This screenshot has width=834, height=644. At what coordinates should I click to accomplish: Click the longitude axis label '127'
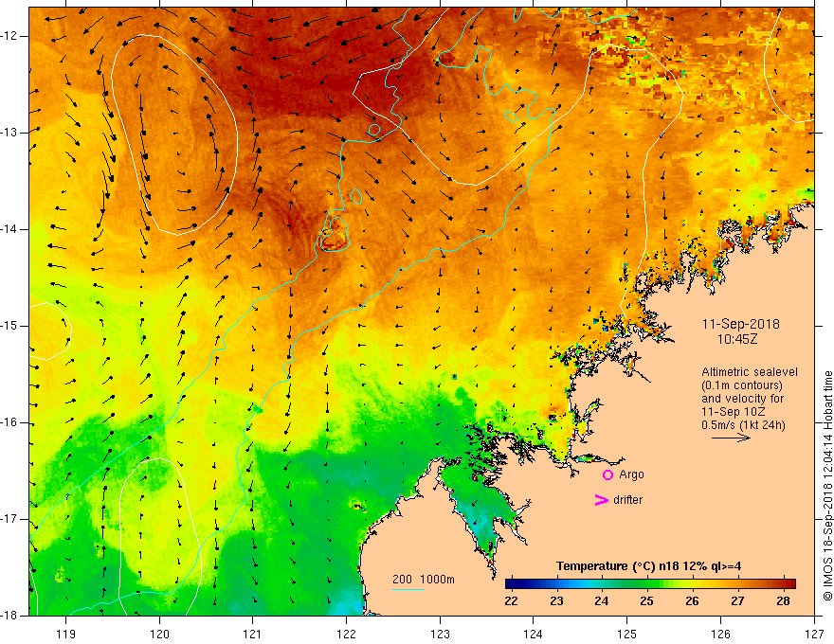pyautogui.click(x=814, y=634)
